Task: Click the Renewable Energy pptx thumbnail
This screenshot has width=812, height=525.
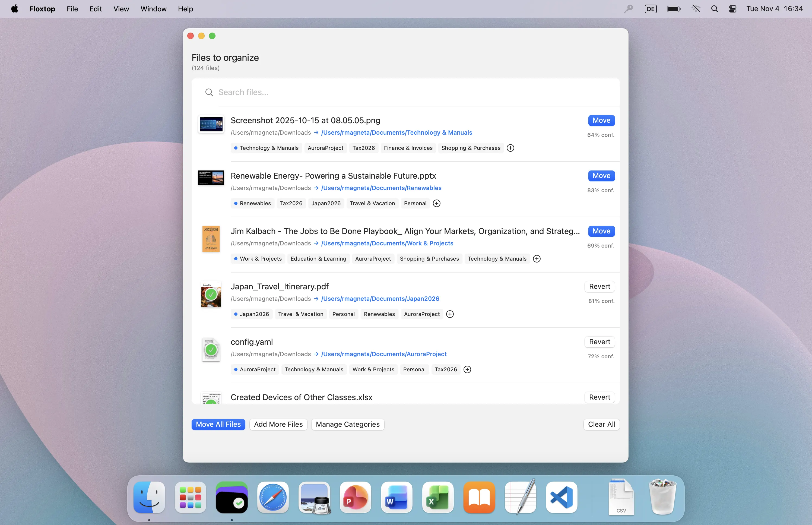Action: pos(211,178)
